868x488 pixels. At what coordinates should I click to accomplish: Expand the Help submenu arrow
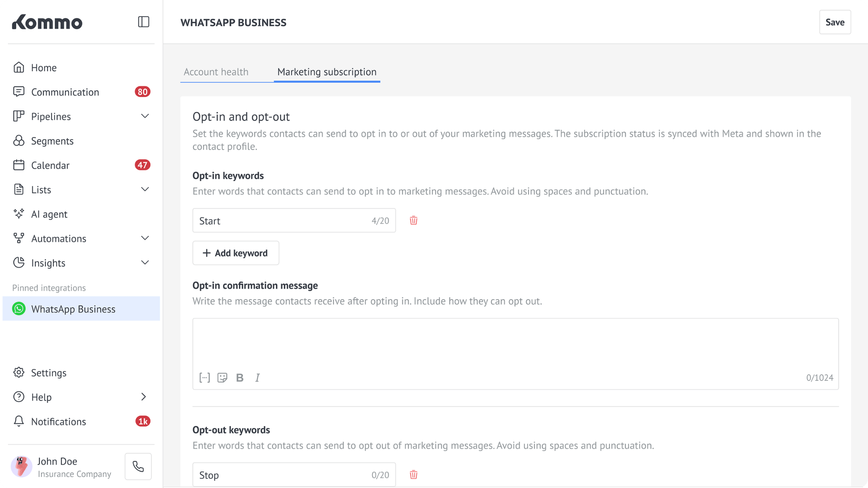coord(144,397)
